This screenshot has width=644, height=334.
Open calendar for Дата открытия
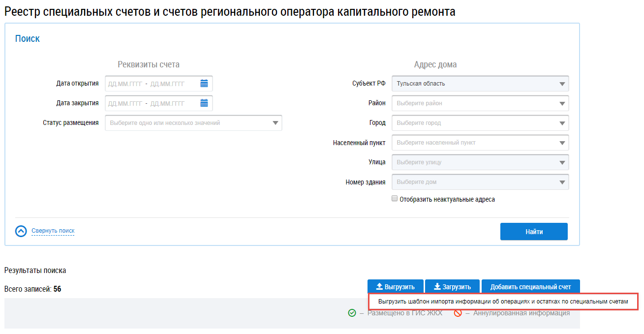click(x=204, y=84)
